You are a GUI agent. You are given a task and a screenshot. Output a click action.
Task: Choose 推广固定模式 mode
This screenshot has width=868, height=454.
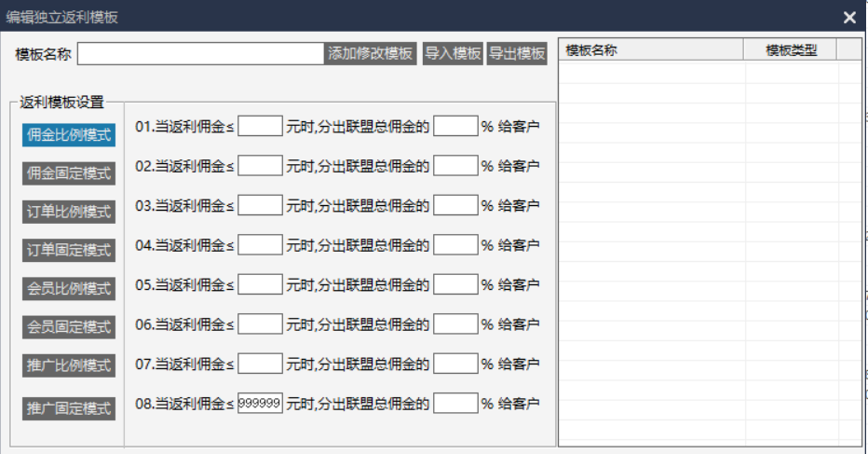tap(69, 408)
